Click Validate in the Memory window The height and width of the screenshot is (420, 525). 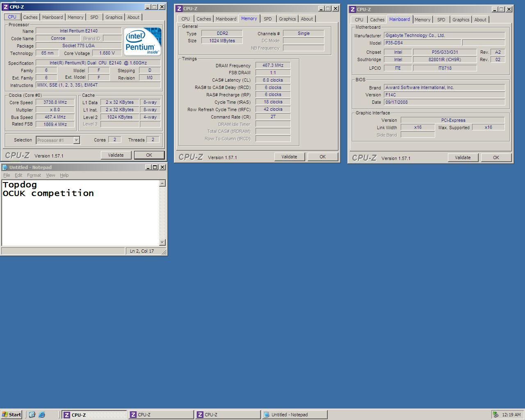coord(289,157)
